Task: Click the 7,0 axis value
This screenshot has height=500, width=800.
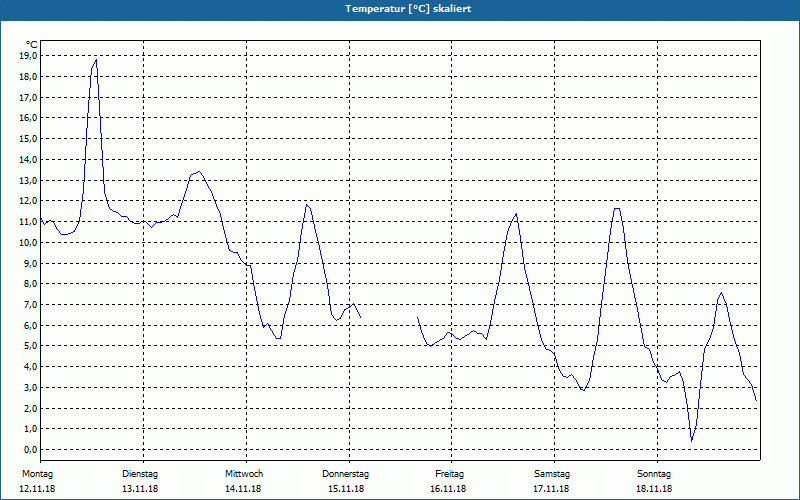Action: tap(30, 305)
